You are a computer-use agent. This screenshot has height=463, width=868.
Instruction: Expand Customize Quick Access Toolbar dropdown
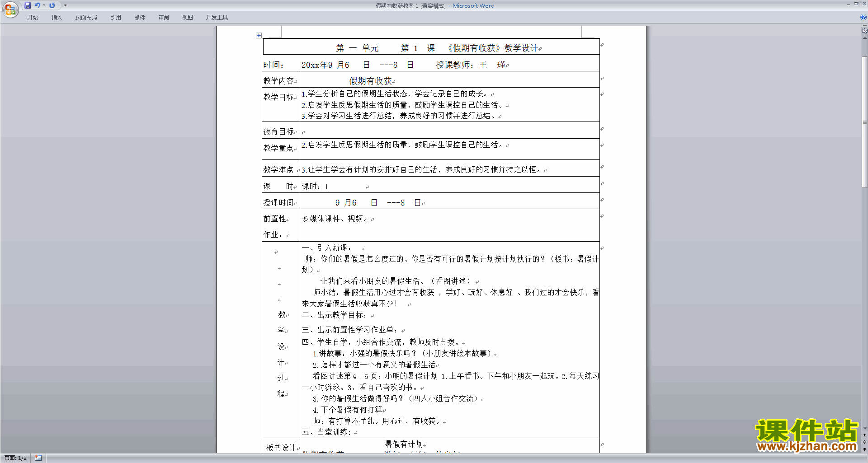tap(65, 5)
